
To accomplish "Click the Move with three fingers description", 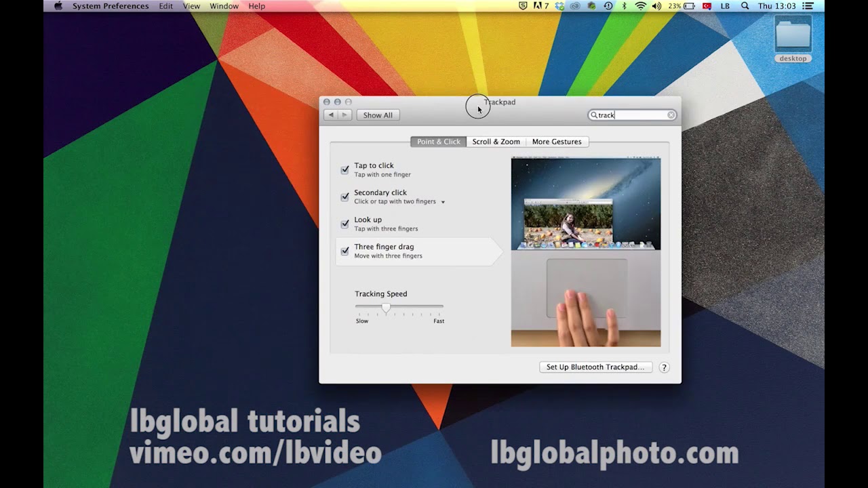I will tap(388, 256).
